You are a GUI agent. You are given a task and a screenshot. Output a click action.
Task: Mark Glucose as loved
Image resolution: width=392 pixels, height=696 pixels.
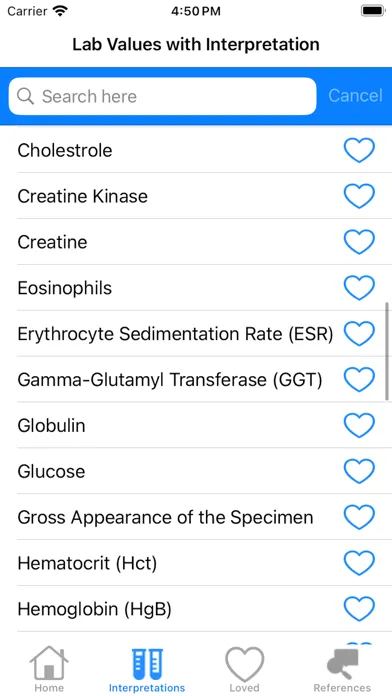coord(359,471)
